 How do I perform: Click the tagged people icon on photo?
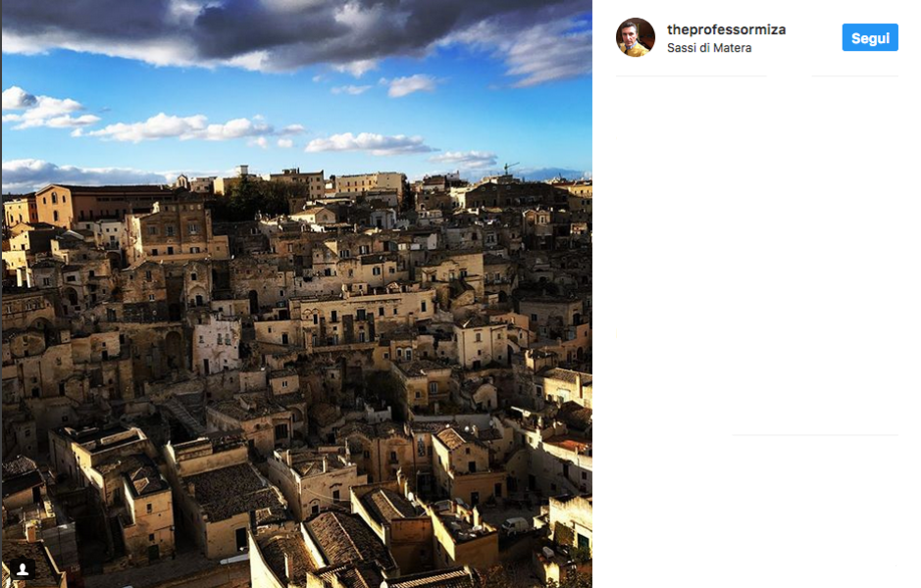(23, 568)
